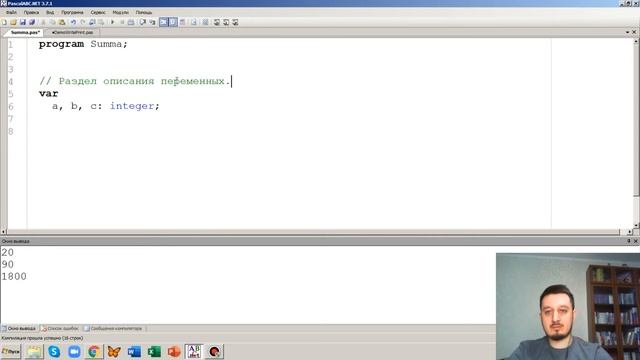Image resolution: width=640 pixels, height=360 pixels.
Task: Open the editor tab list dropdown arrow
Action: click(627, 32)
